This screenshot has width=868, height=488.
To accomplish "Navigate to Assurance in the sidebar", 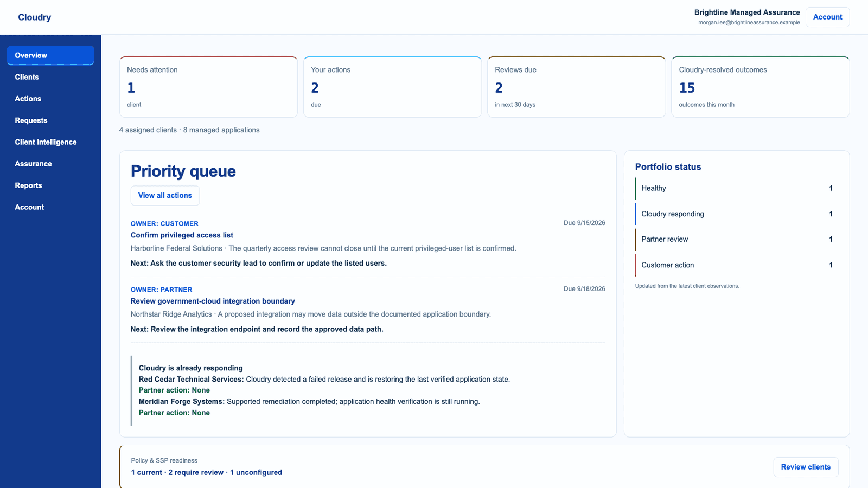I will tap(50, 164).
